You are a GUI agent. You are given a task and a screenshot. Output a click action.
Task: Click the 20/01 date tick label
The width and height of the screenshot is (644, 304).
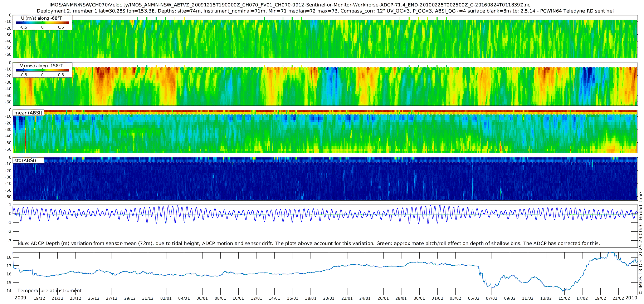pyautogui.click(x=329, y=298)
